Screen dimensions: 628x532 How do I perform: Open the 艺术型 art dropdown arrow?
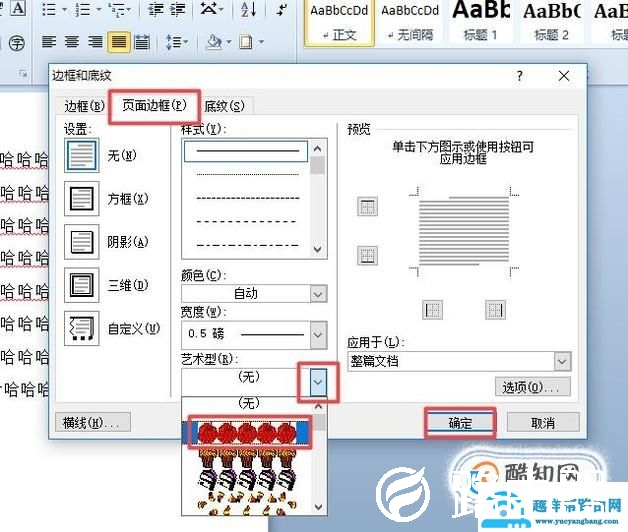pyautogui.click(x=318, y=382)
